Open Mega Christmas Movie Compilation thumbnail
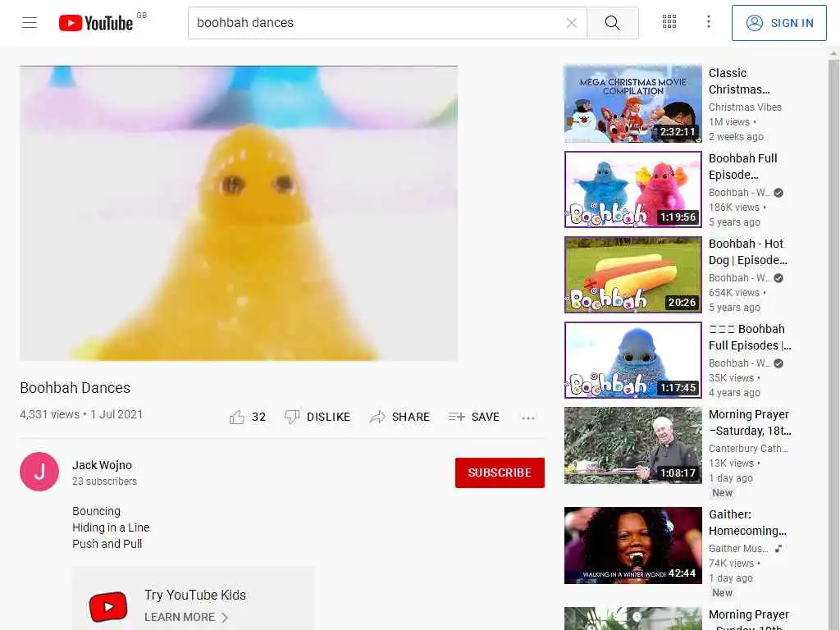The width and height of the screenshot is (840, 630). tap(632, 104)
